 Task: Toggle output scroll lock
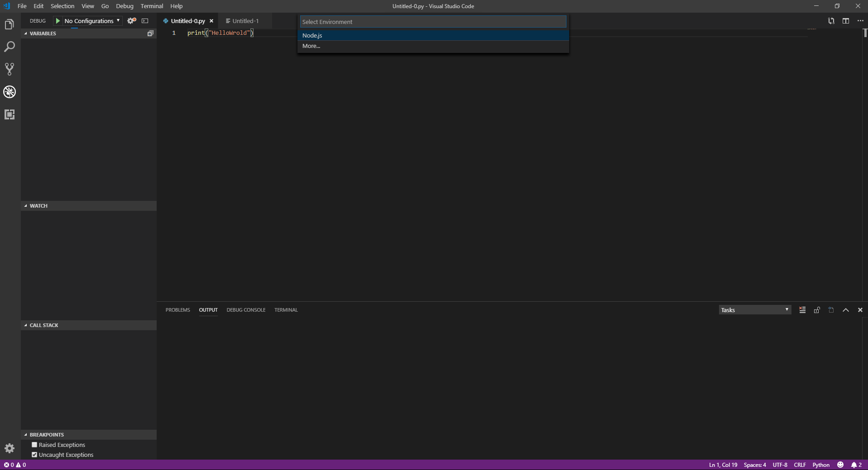pyautogui.click(x=817, y=310)
